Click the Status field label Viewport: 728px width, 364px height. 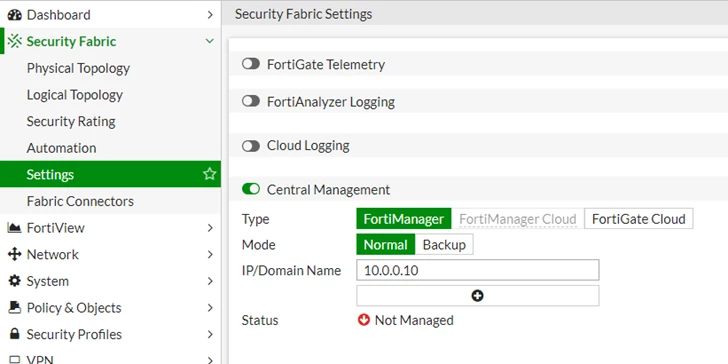click(x=260, y=320)
